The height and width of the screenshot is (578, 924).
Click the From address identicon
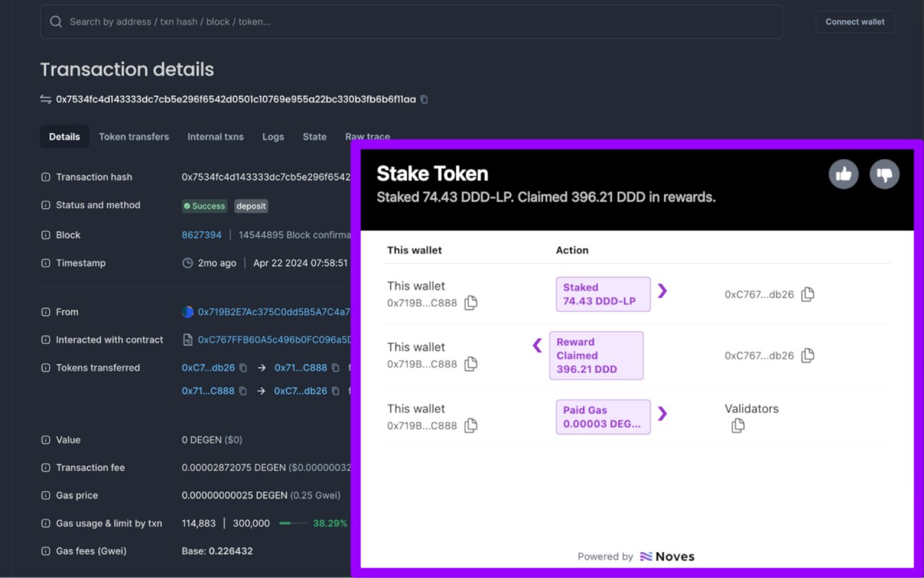[x=188, y=312]
